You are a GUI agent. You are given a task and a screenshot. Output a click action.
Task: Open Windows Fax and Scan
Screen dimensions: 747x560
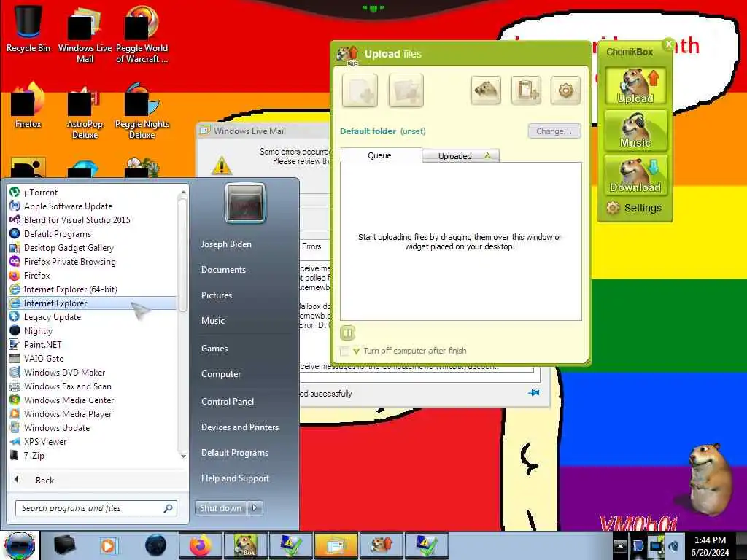93,386
